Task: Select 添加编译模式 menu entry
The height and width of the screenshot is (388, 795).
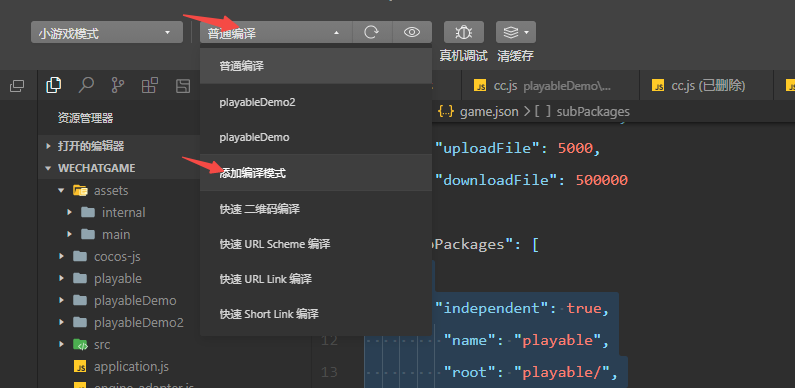Action: pyautogui.click(x=316, y=173)
